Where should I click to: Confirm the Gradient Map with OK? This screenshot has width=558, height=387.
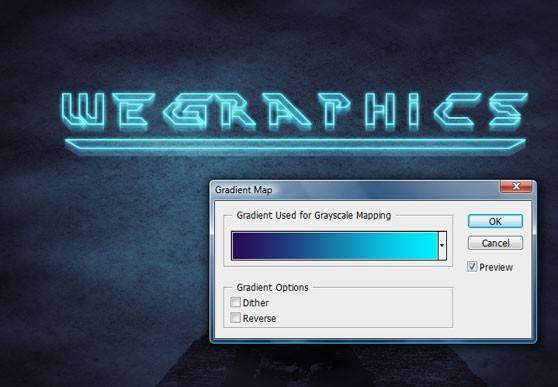(x=495, y=221)
